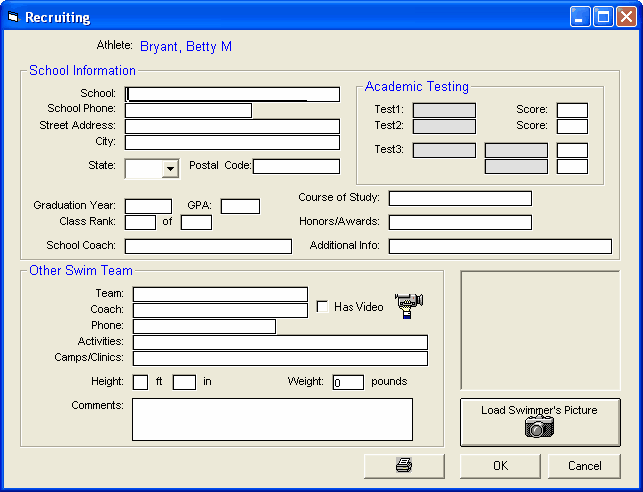Image resolution: width=643 pixels, height=492 pixels.
Task: Click the Graduation Year field
Action: pos(148,206)
